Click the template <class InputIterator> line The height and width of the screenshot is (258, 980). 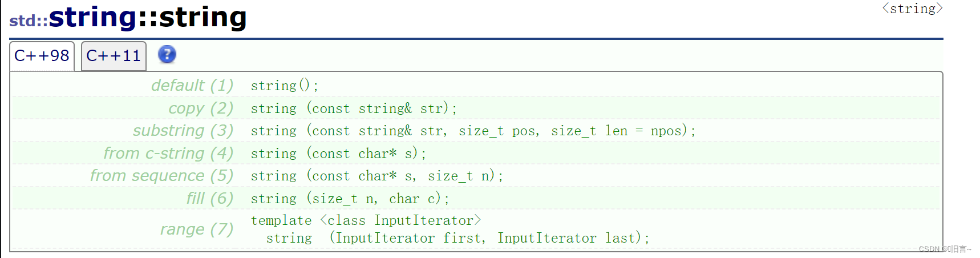366,220
